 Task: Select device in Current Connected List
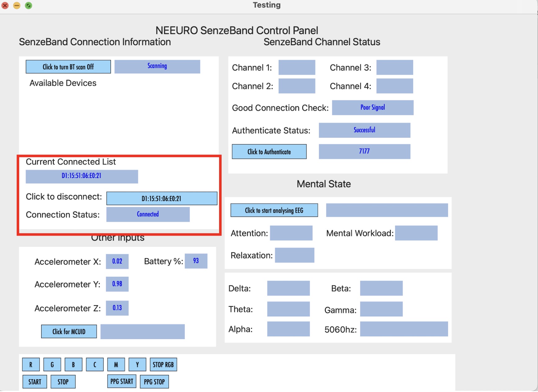[x=82, y=176]
